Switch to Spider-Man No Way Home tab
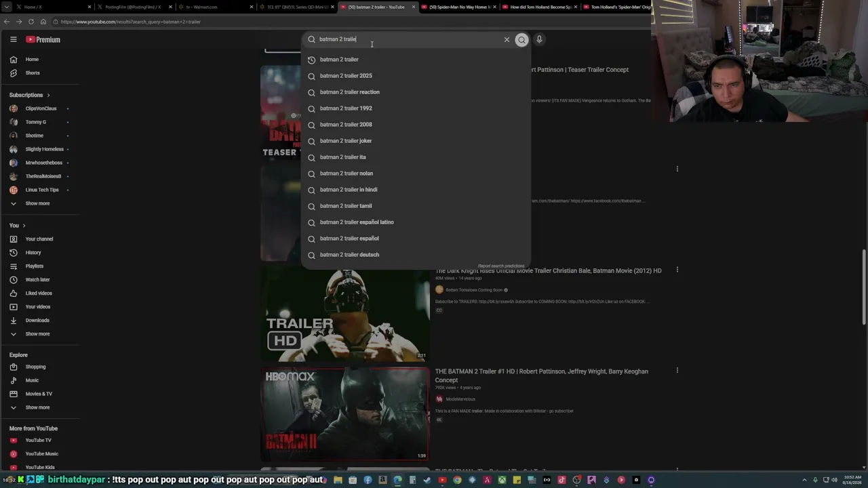This screenshot has width=868, height=488. (x=460, y=7)
